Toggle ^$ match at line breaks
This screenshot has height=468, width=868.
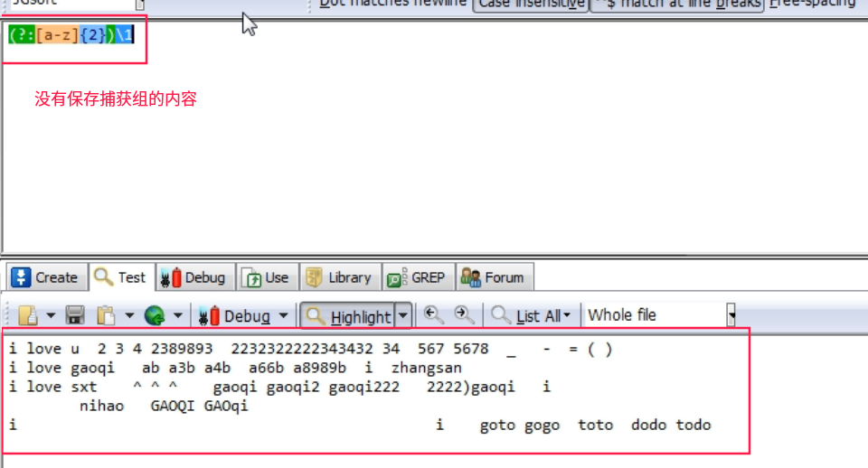point(677,5)
